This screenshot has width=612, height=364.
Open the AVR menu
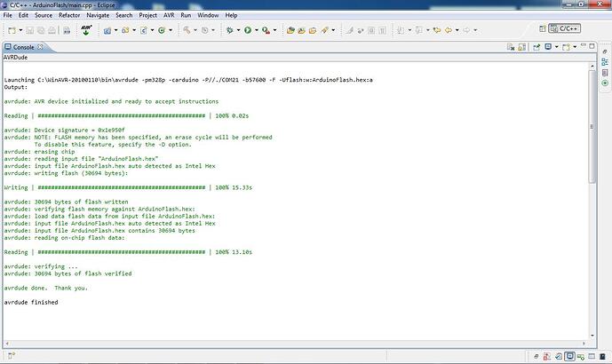pyautogui.click(x=169, y=15)
